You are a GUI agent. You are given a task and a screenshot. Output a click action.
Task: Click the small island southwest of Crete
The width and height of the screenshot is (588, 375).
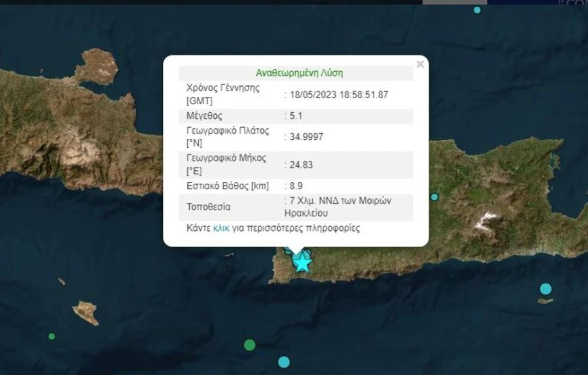(x=85, y=312)
